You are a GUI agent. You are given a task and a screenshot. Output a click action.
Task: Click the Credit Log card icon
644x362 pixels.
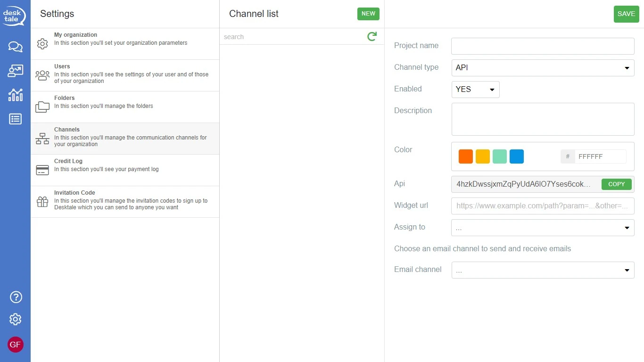coord(42,170)
